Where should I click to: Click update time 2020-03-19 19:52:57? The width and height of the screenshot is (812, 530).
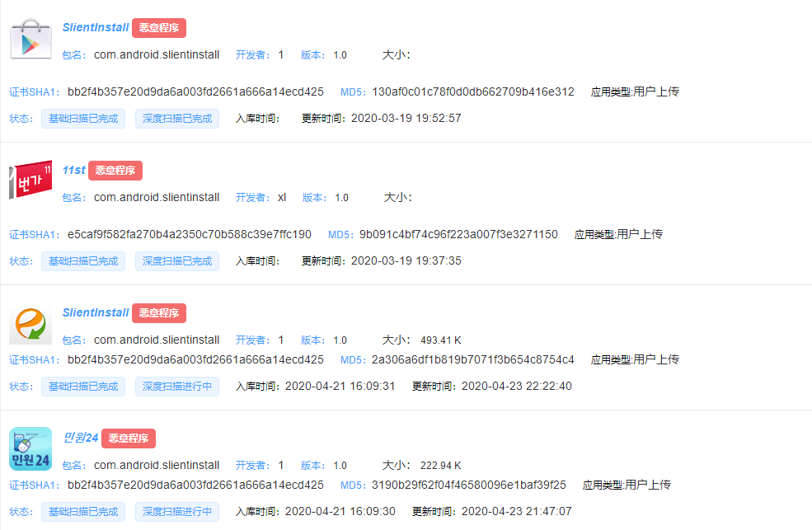(x=406, y=119)
